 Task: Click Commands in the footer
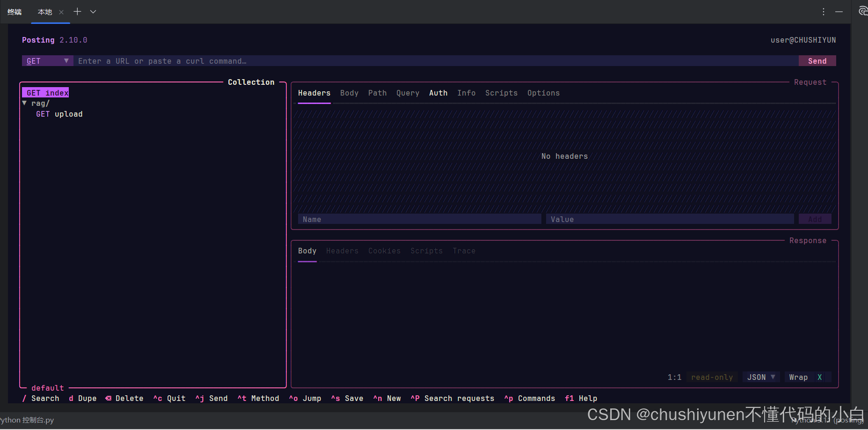(x=529, y=399)
